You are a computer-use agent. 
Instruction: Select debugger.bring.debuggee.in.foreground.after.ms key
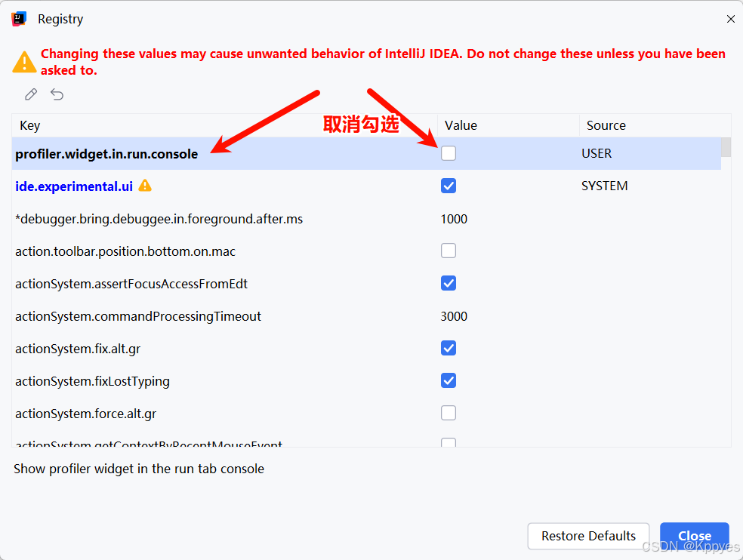(x=159, y=219)
